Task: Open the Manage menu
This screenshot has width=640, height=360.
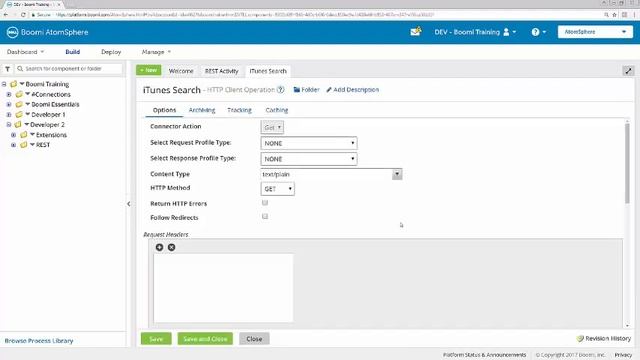Action: tap(156, 52)
